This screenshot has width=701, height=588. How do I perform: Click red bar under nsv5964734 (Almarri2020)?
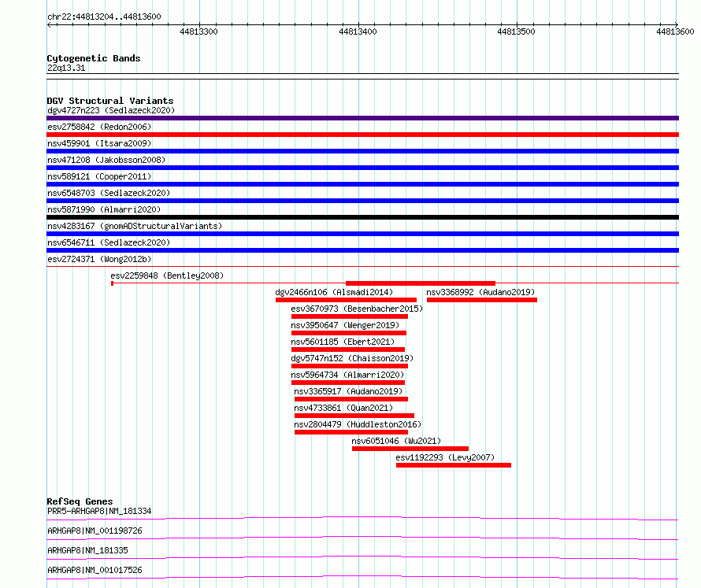tap(348, 383)
